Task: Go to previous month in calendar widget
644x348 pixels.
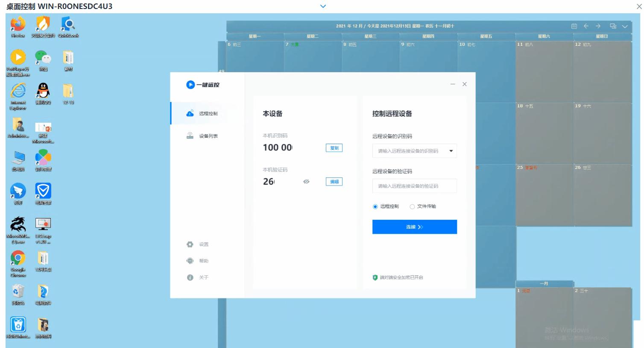Action: click(586, 26)
